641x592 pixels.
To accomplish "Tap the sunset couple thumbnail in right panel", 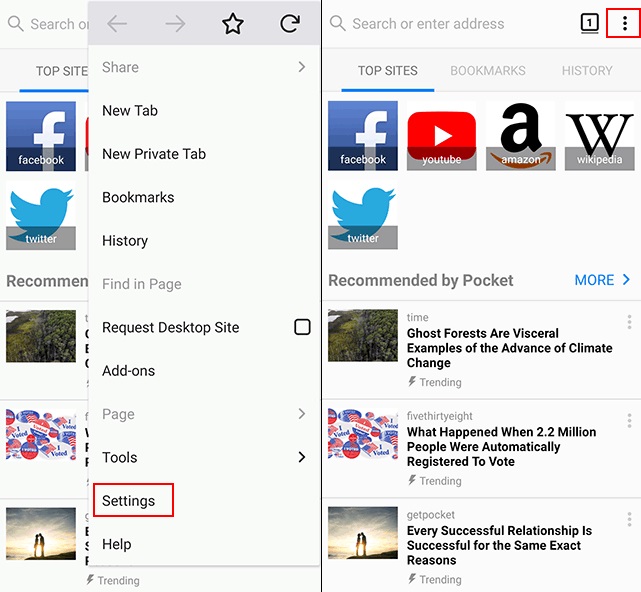I will [363, 533].
